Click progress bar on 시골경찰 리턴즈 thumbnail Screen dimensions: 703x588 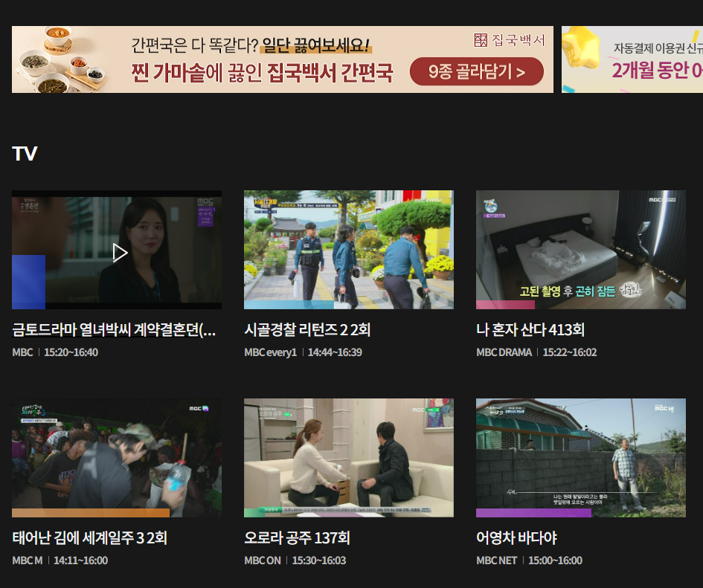click(x=289, y=305)
